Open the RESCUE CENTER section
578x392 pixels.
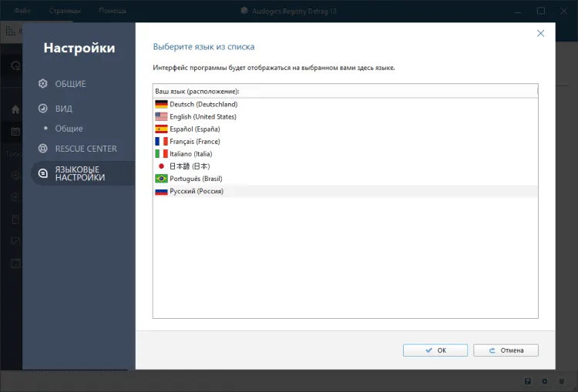86,149
